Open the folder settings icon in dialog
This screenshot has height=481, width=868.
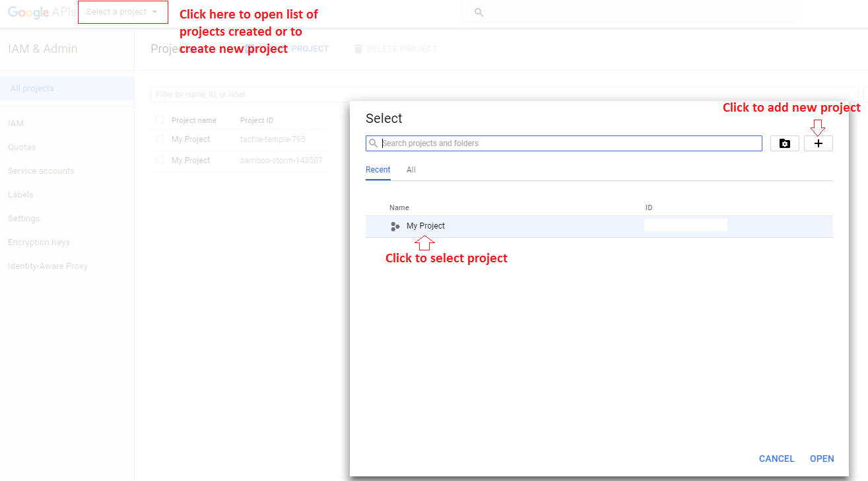[785, 143]
